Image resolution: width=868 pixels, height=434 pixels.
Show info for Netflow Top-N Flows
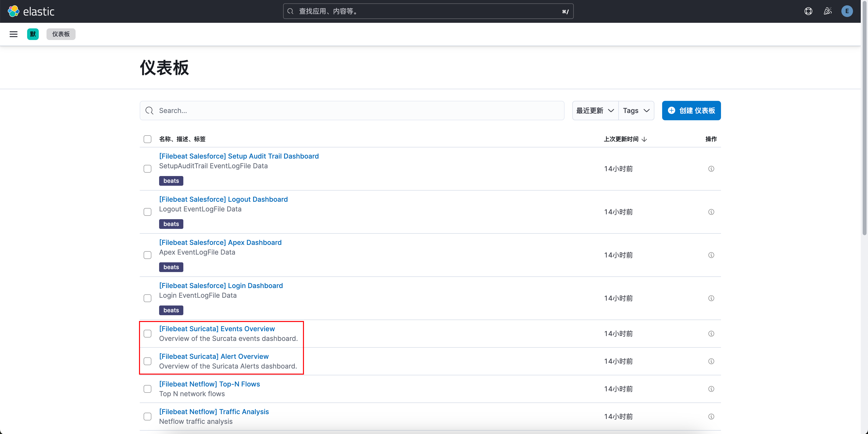pos(711,389)
